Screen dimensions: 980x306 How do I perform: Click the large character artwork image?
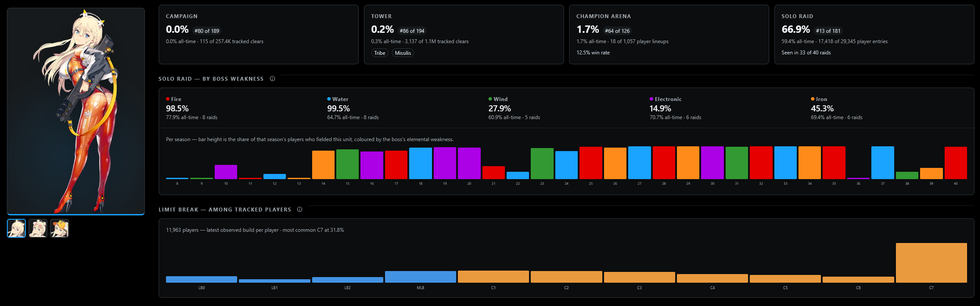tap(76, 111)
